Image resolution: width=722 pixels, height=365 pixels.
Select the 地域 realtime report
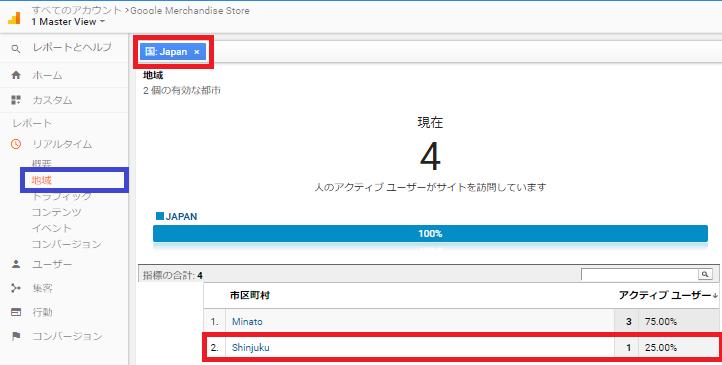(x=41, y=180)
